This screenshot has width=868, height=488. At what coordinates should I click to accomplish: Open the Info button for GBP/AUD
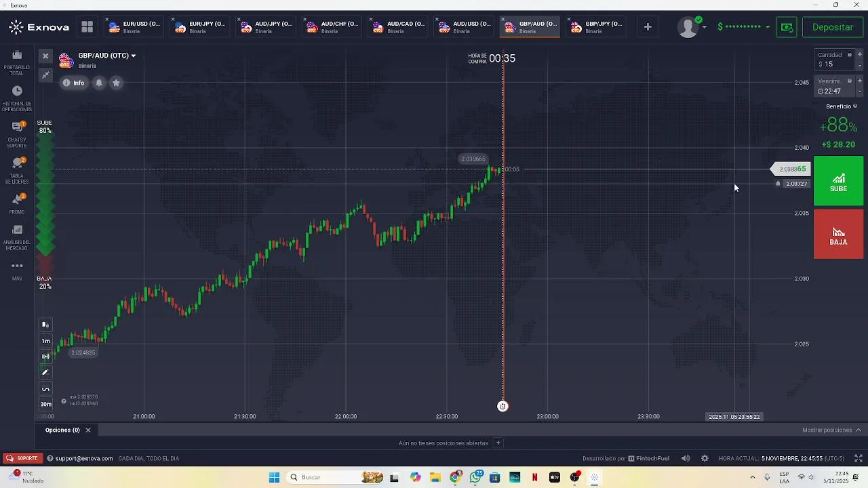pos(75,83)
